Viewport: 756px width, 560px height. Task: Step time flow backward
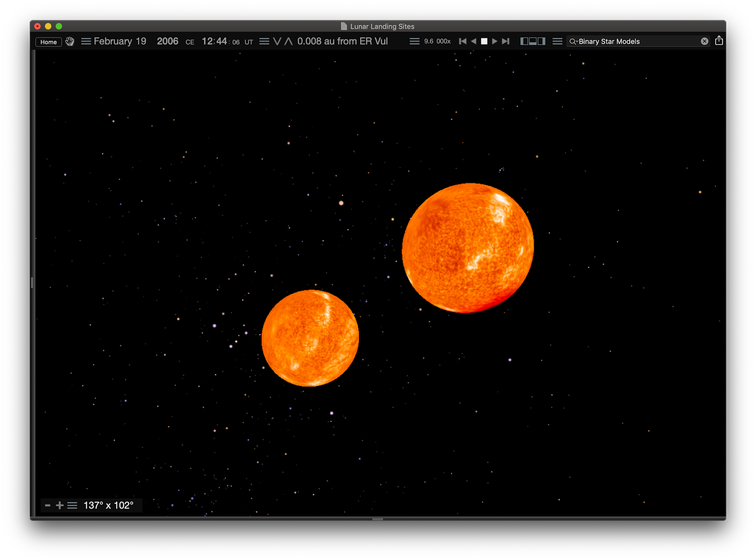point(474,41)
